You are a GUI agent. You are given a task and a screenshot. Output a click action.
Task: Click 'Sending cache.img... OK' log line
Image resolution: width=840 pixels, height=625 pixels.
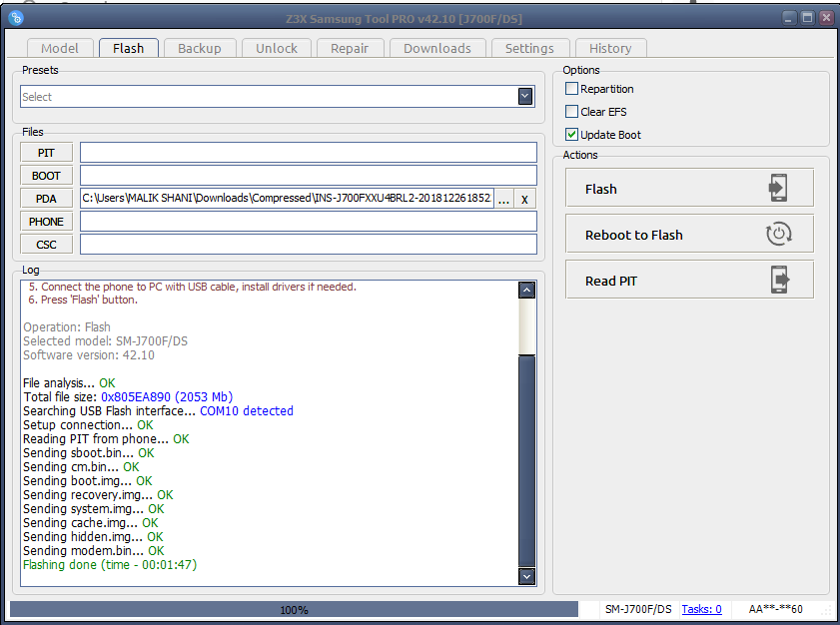pos(91,523)
